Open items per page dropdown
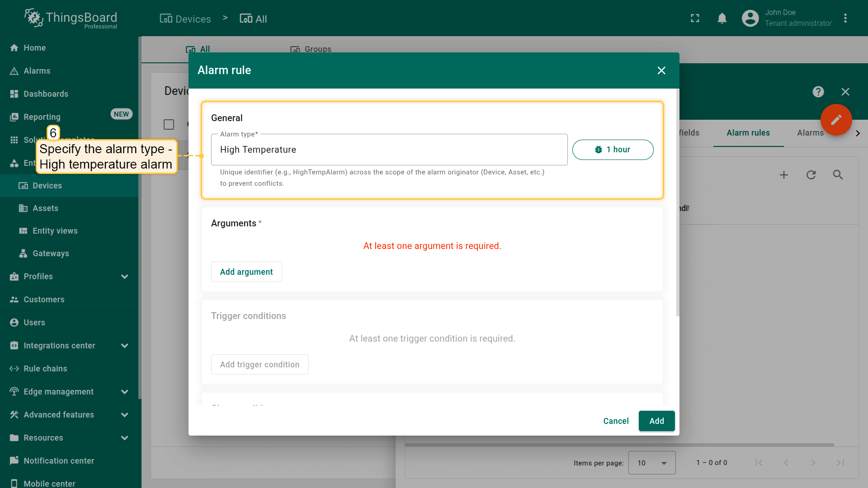Image resolution: width=868 pixels, height=488 pixels. pos(651,463)
